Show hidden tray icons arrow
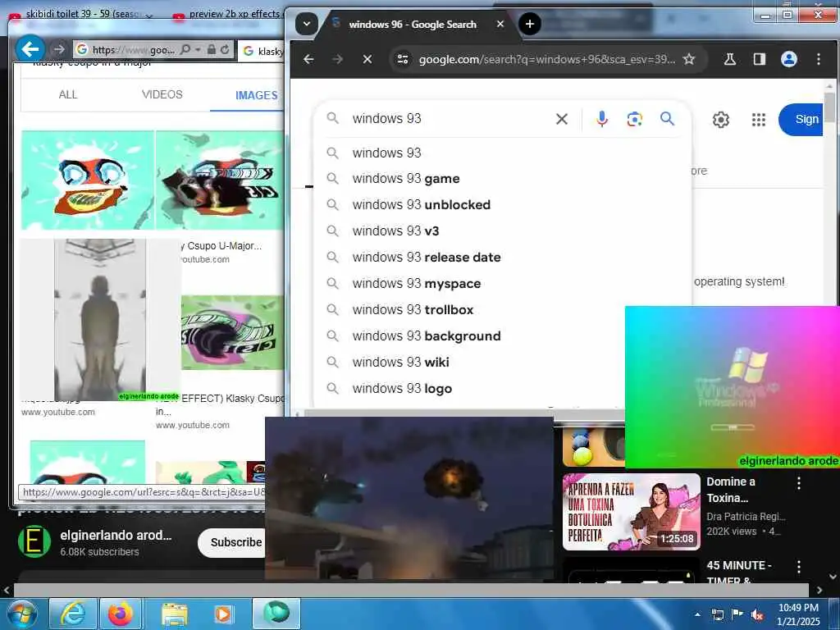 [697, 614]
